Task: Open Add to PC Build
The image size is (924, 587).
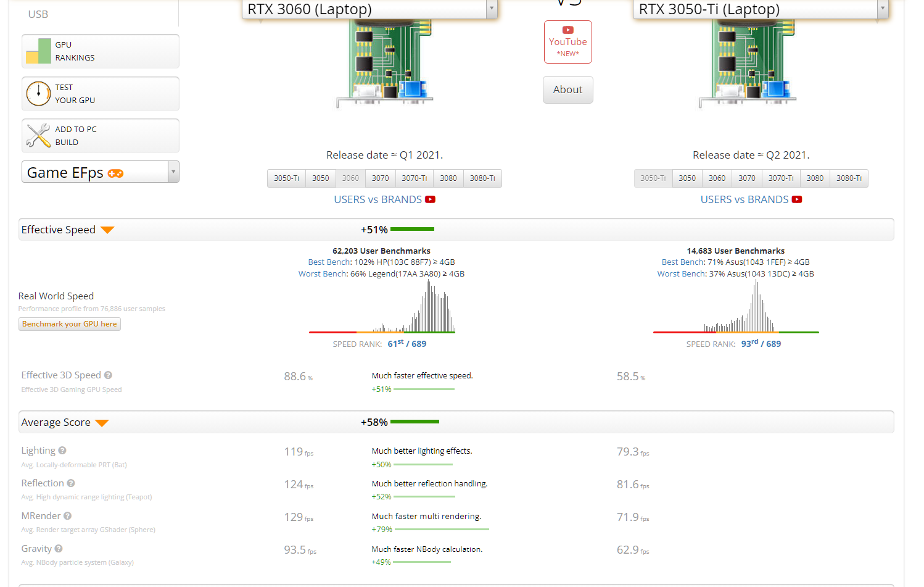Action: (x=101, y=136)
